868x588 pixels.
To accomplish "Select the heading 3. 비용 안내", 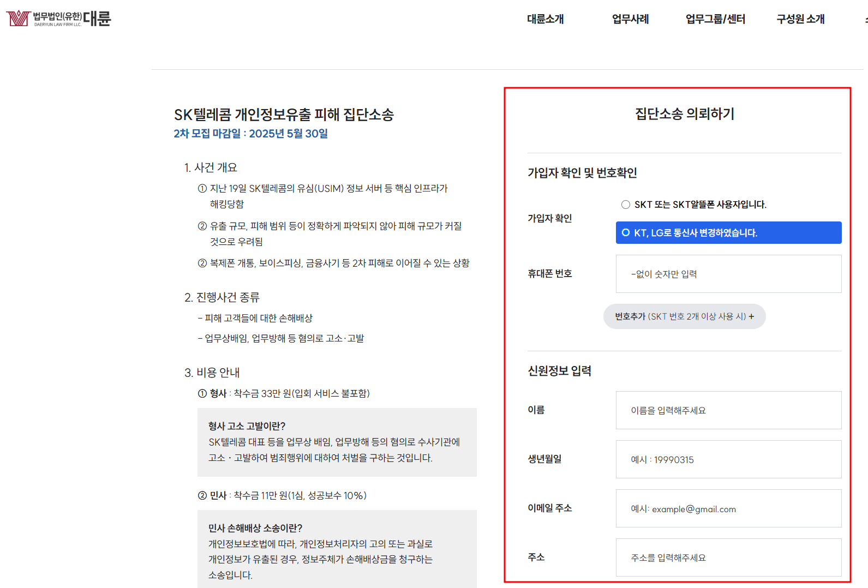I will [212, 373].
